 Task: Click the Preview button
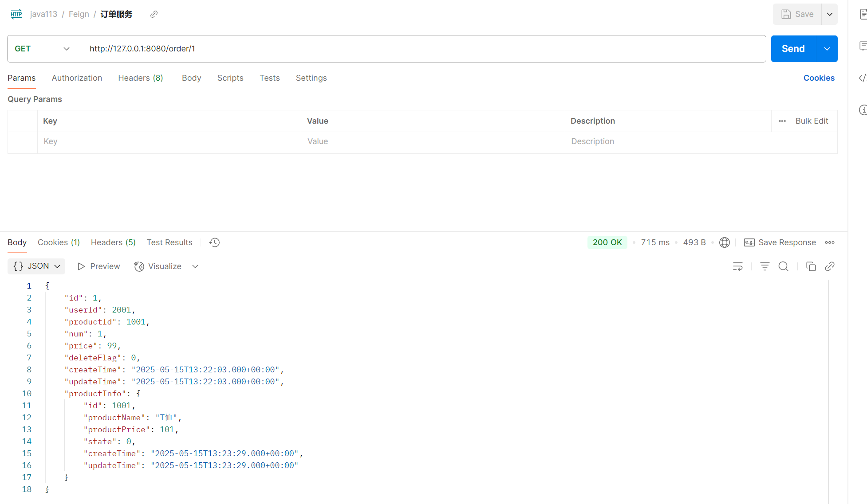(99, 266)
